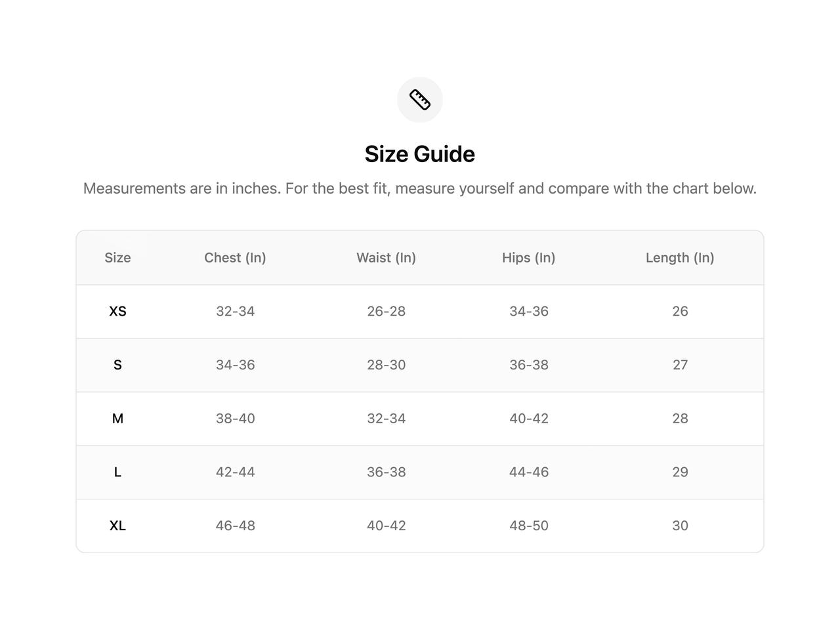
Task: Click the Chest (In) column header
Action: pyautogui.click(x=235, y=258)
